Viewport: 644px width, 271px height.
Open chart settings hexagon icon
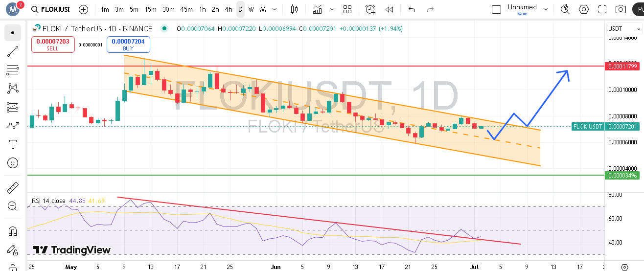point(584,9)
